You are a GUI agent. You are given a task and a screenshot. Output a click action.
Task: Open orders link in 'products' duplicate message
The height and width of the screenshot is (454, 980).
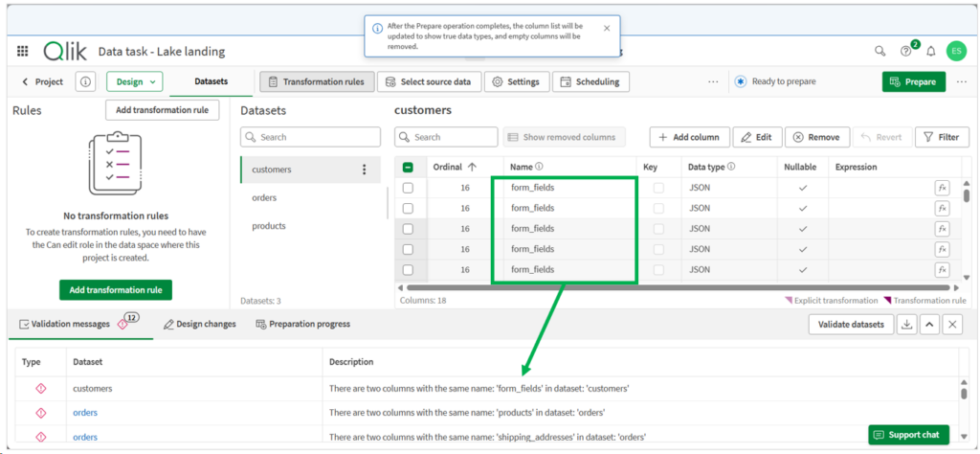pos(85,413)
